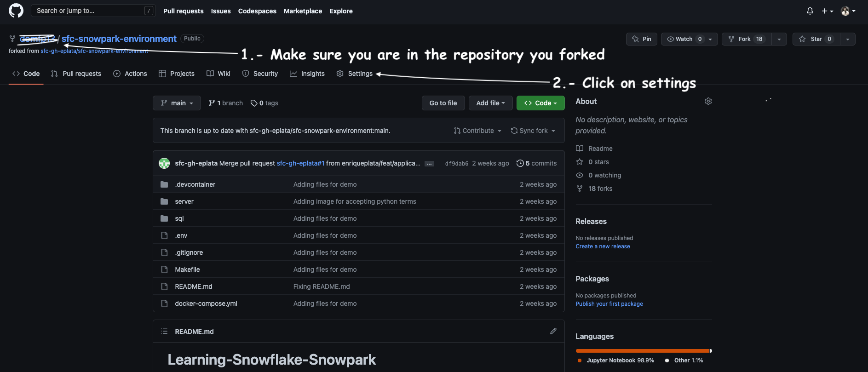The image size is (868, 372).
Task: Jump to Readme in the About sidebar
Action: click(594, 149)
